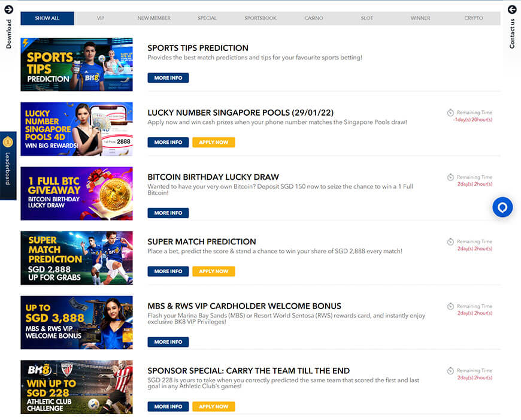Click APPLY NOW for Sponsor Special promotion

(x=214, y=406)
